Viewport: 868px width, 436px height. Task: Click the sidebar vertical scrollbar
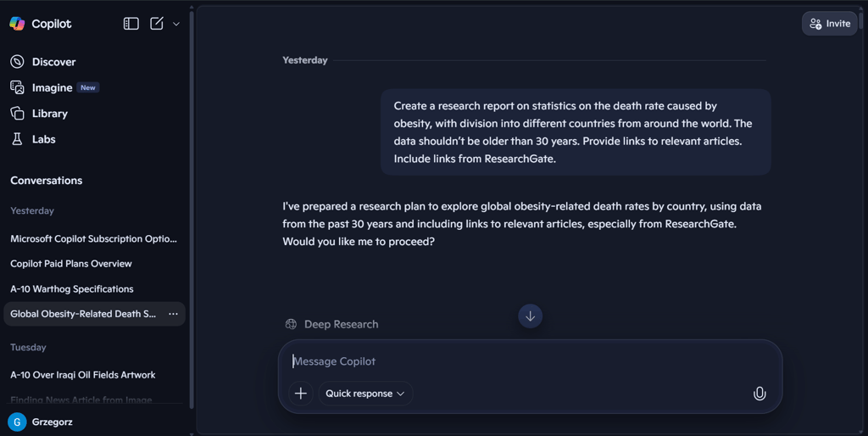coord(192,210)
